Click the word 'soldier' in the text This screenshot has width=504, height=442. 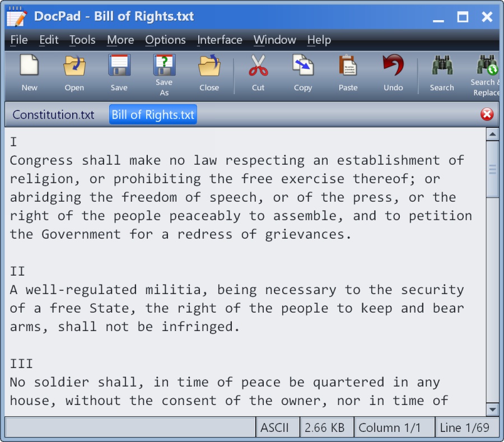tap(62, 383)
